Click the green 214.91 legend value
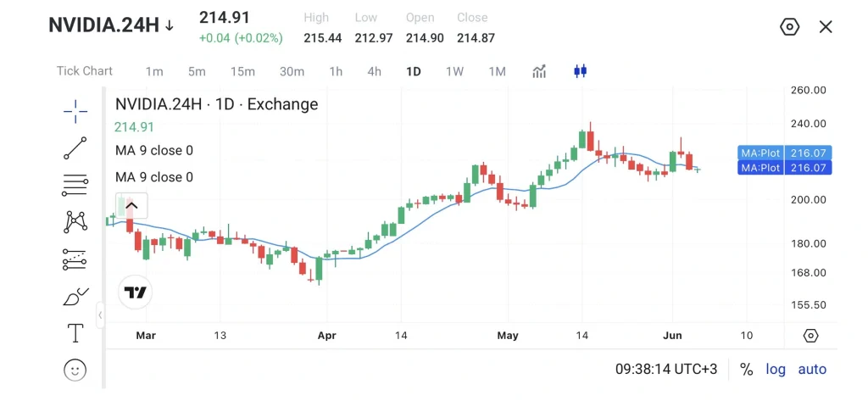This screenshot has width=868, height=401. 134,127
